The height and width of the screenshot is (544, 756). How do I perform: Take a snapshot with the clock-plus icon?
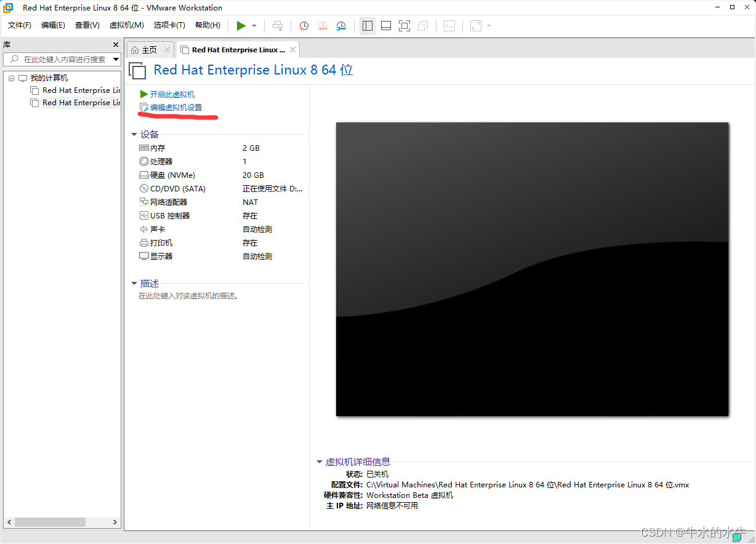click(304, 26)
